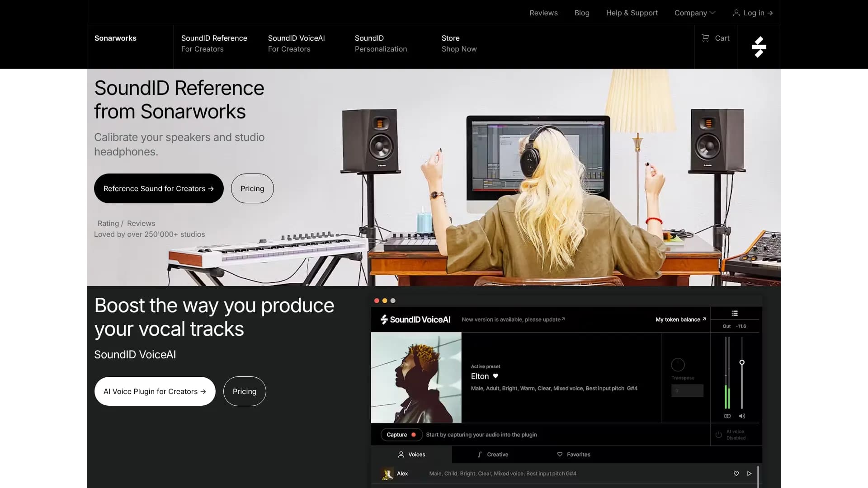Click the Transpose knob
Image resolution: width=868 pixels, height=488 pixels.
(678, 364)
